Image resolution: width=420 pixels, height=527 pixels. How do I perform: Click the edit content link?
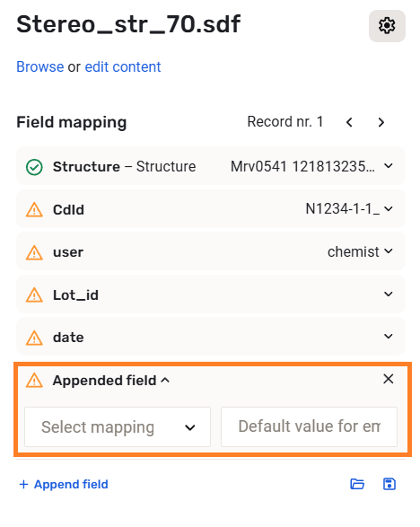coord(123,66)
